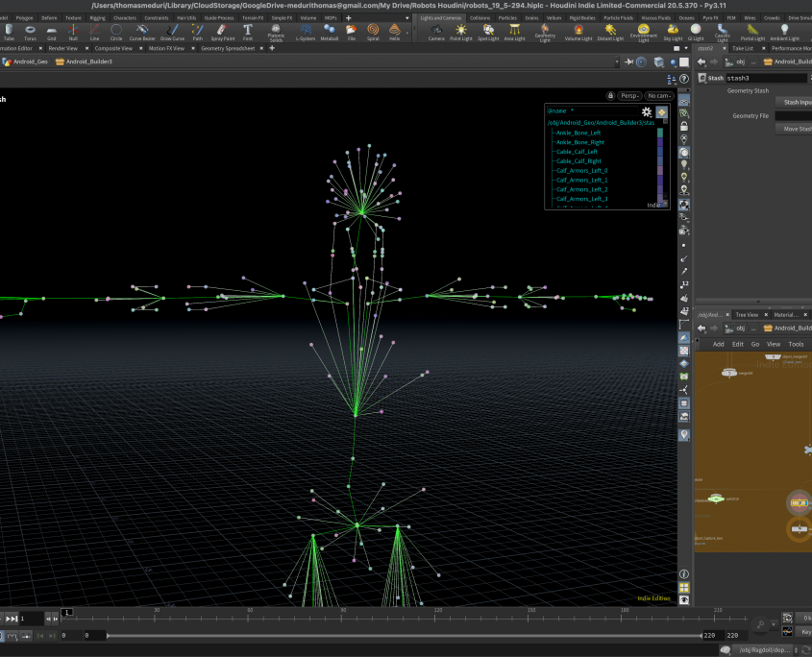This screenshot has height=657, width=812.
Task: Click the Spray Paint tool icon
Action: coord(223,32)
